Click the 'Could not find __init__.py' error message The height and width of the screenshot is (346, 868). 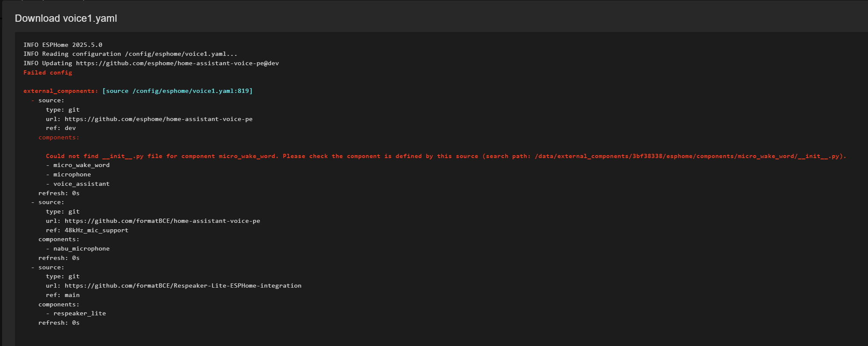(x=446, y=156)
